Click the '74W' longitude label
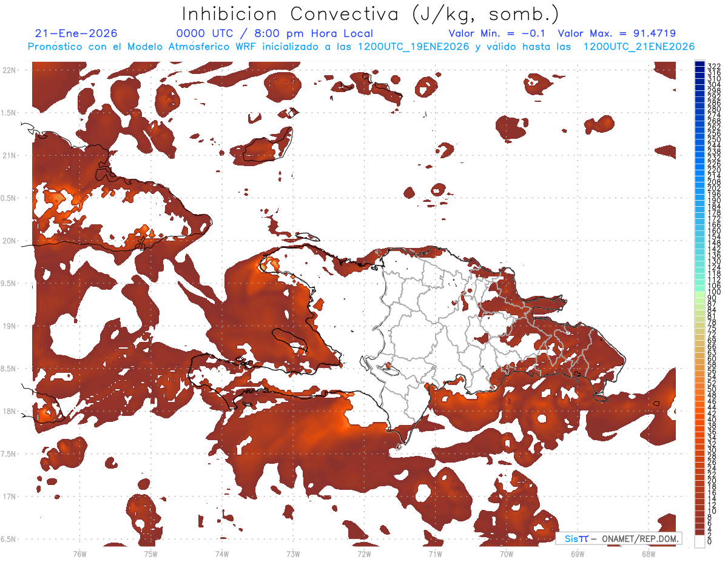 coord(221,554)
